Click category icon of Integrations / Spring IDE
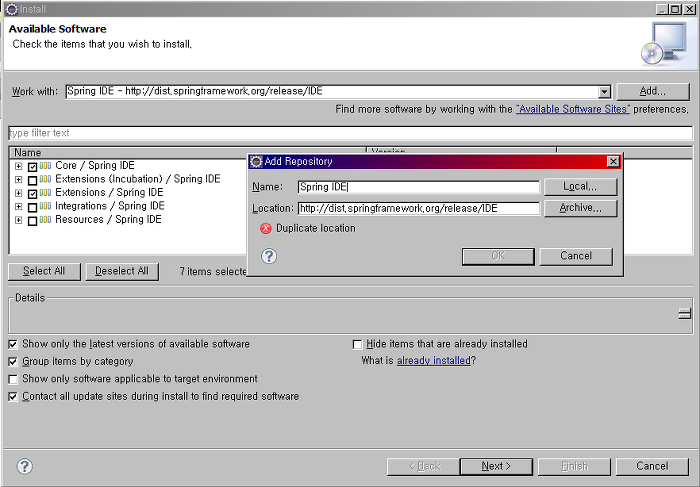Image resolution: width=700 pixels, height=487 pixels. click(46, 206)
